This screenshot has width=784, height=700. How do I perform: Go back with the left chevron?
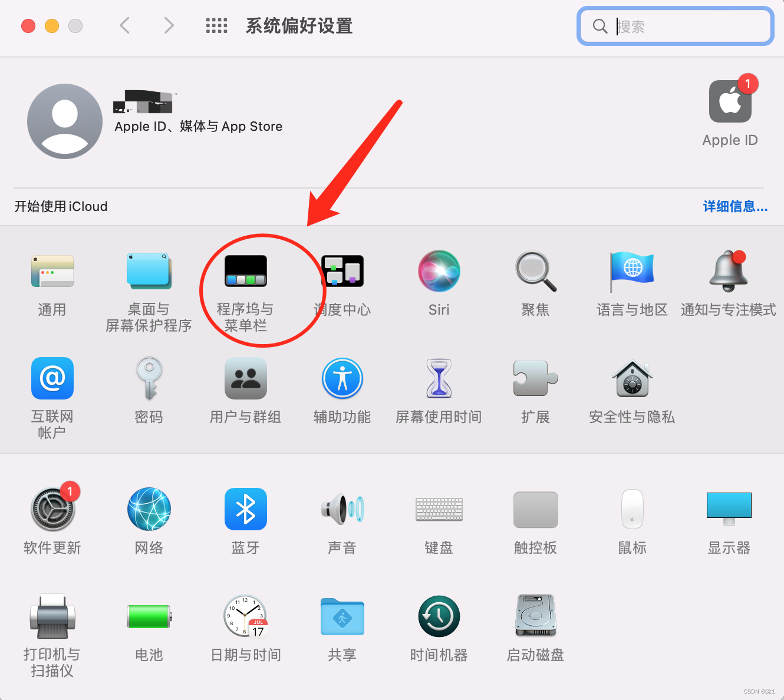point(124,25)
